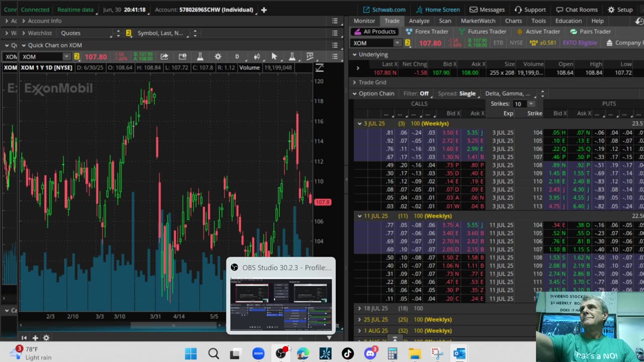Click the Home Screen button
Viewport: 644px width, 362px height.
tap(438, 10)
